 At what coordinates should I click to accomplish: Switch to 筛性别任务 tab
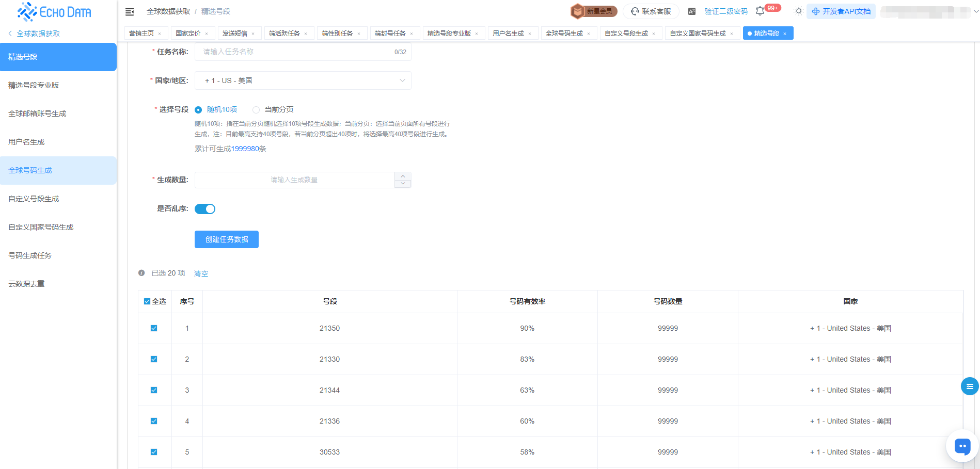point(337,34)
